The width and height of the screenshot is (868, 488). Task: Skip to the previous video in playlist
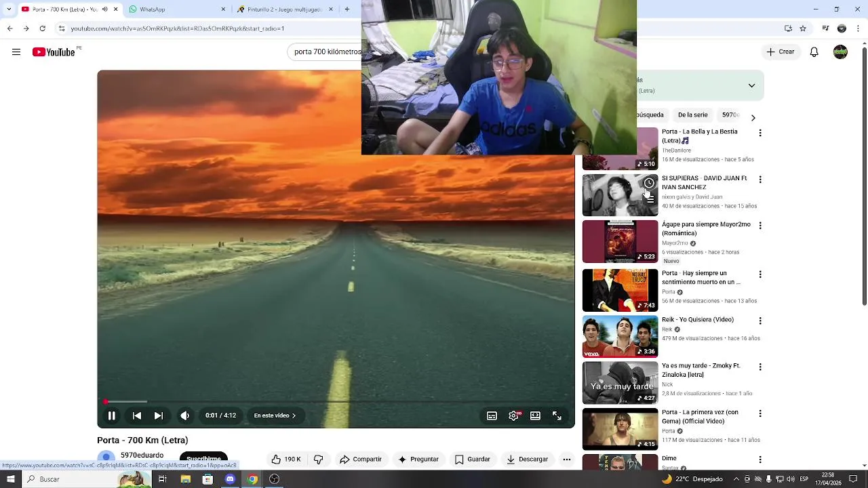click(136, 415)
